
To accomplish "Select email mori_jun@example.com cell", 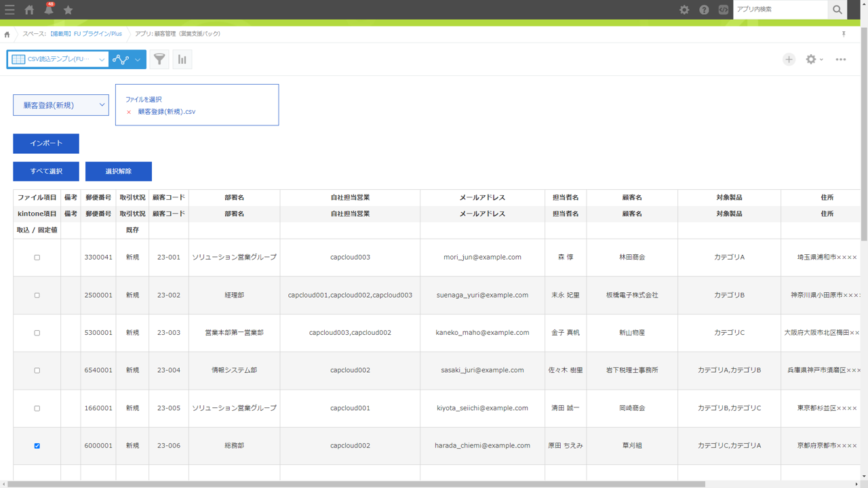I will pyautogui.click(x=482, y=258).
